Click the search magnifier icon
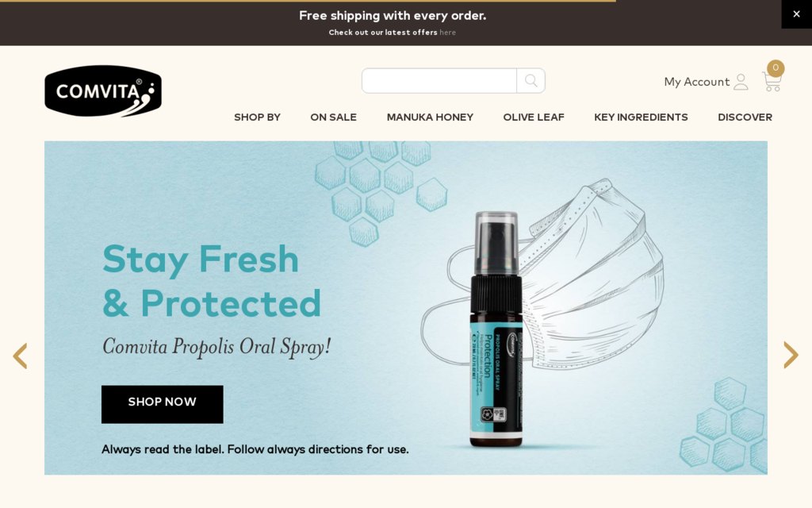The width and height of the screenshot is (812, 508). [530, 81]
